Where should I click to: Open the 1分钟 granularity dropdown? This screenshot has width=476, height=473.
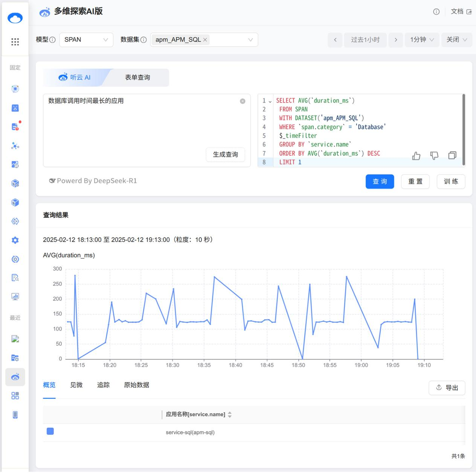(422, 40)
